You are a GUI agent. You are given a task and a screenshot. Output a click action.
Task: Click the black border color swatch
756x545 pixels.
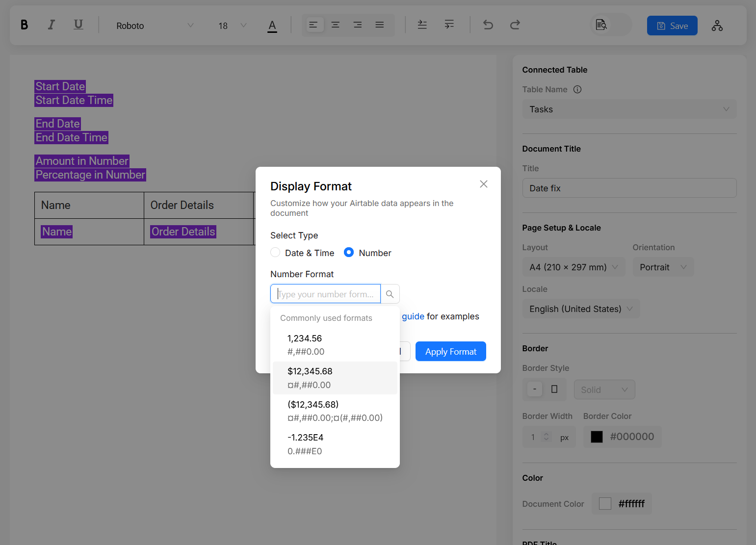click(x=597, y=437)
